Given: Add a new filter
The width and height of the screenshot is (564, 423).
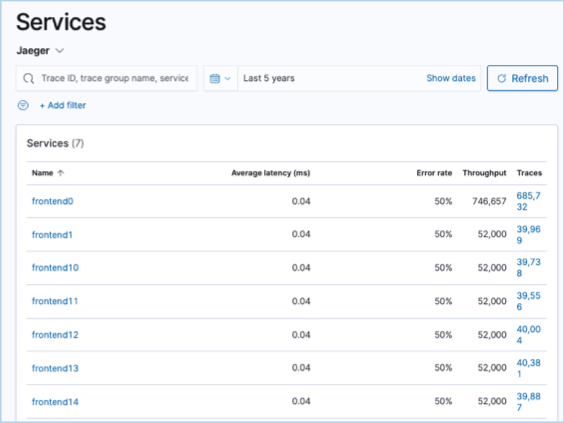Looking at the screenshot, I should 63,105.
